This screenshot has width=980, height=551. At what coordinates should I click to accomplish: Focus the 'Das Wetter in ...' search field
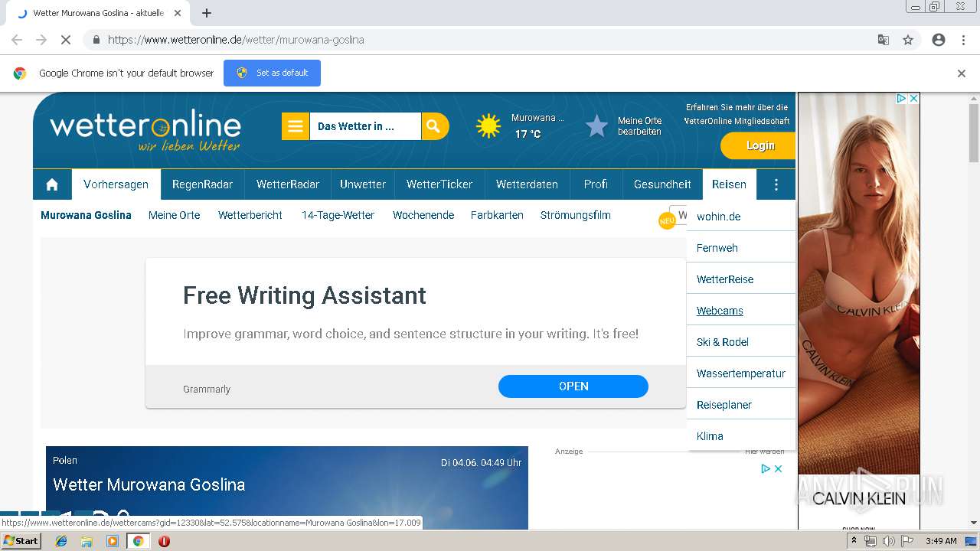pos(365,126)
